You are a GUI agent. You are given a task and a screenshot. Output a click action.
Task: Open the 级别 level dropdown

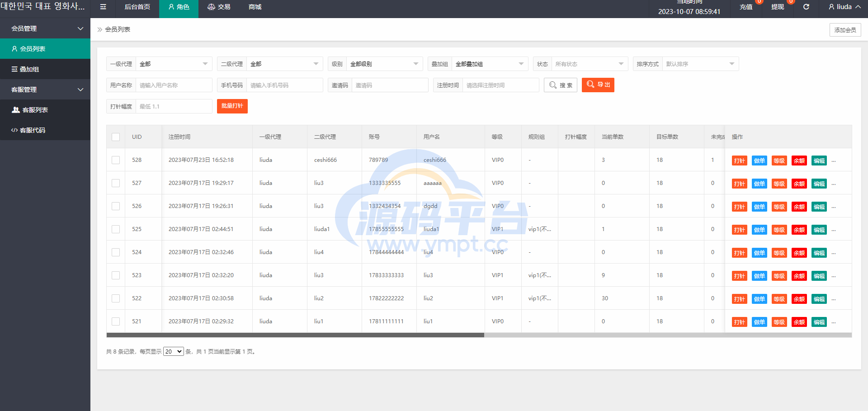click(x=385, y=64)
